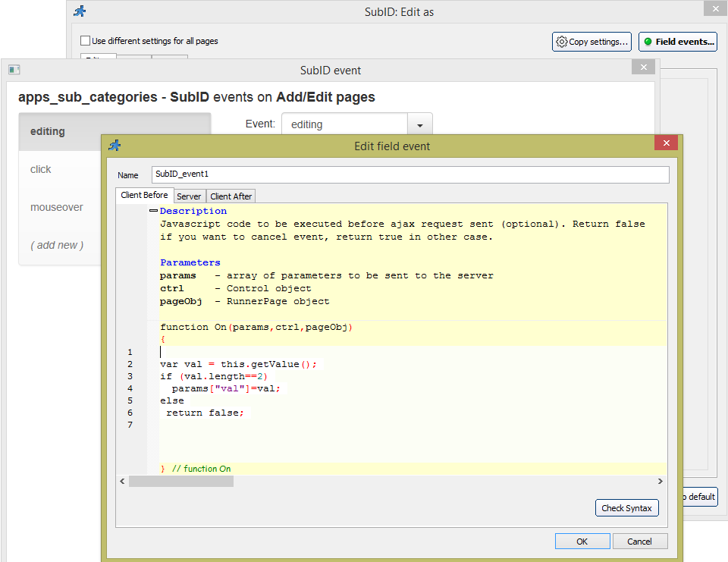Select the Client Before tab
This screenshot has width=728, height=562.
click(x=144, y=195)
